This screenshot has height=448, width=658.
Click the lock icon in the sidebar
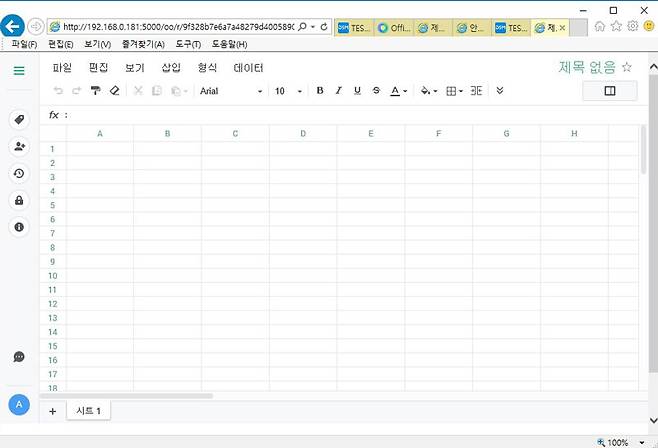click(x=19, y=201)
